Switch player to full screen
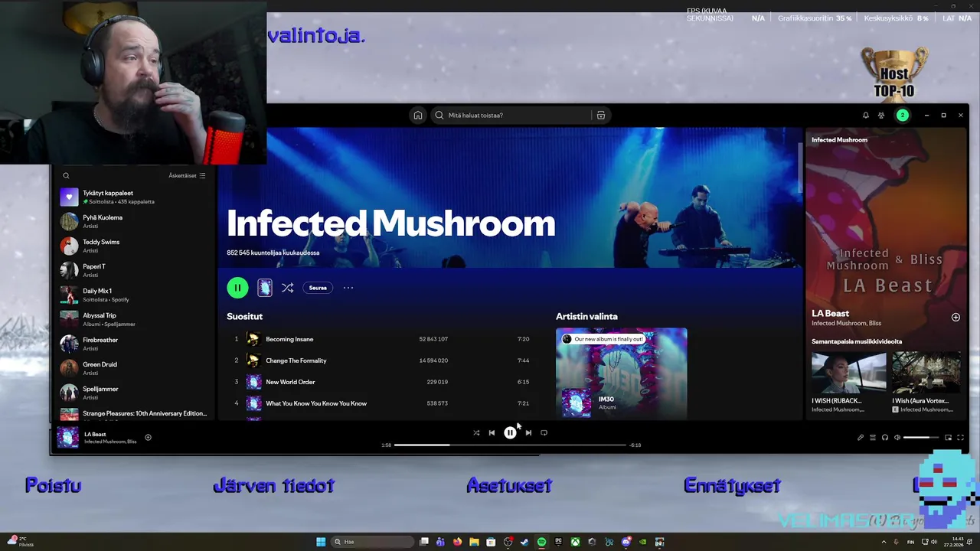This screenshot has height=551, width=980. pyautogui.click(x=960, y=438)
